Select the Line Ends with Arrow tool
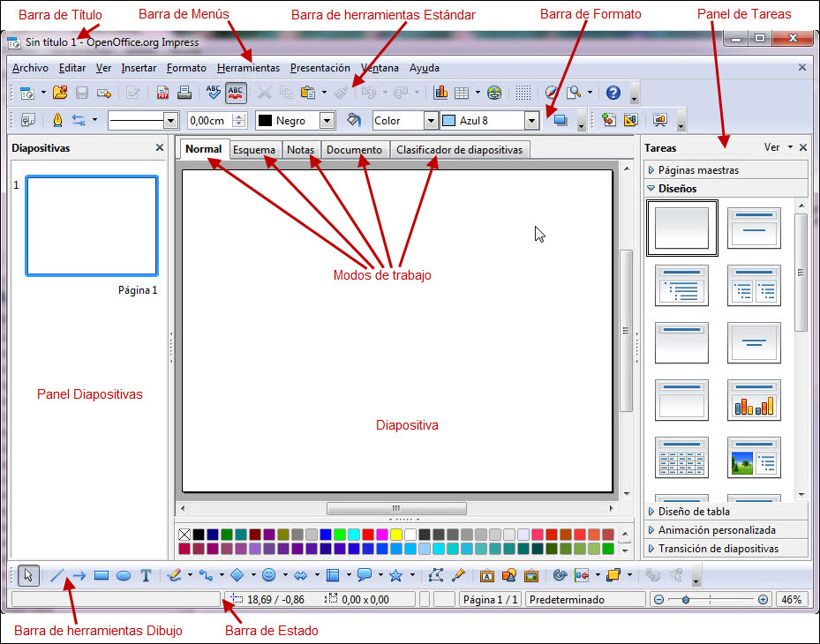 click(79, 576)
